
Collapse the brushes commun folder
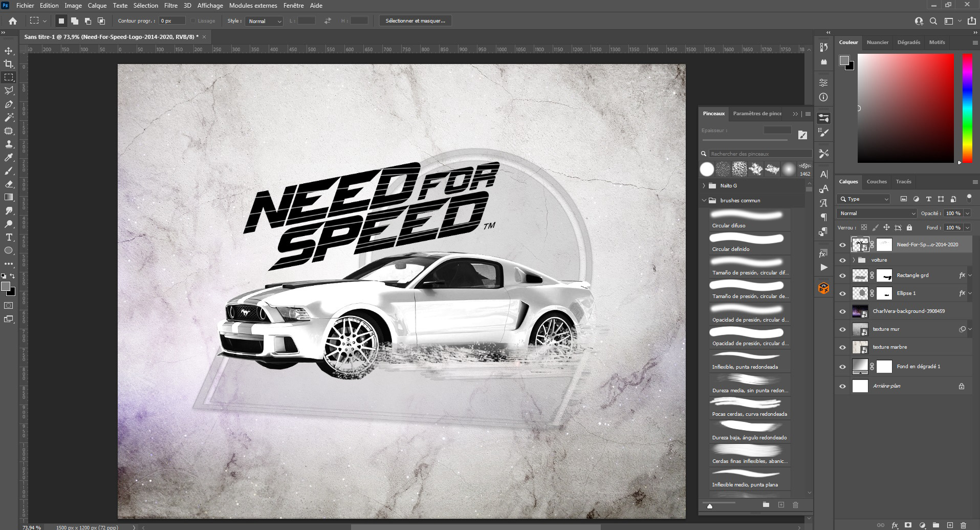click(704, 200)
